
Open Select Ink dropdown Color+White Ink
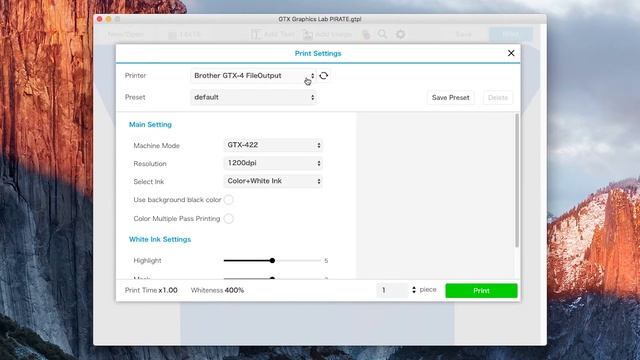click(273, 181)
